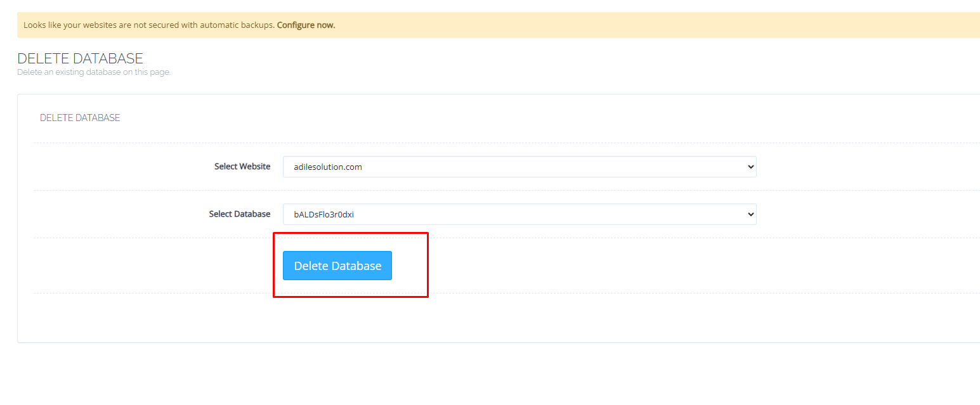Open the Select Database dropdown
980x405 pixels.
tap(519, 214)
